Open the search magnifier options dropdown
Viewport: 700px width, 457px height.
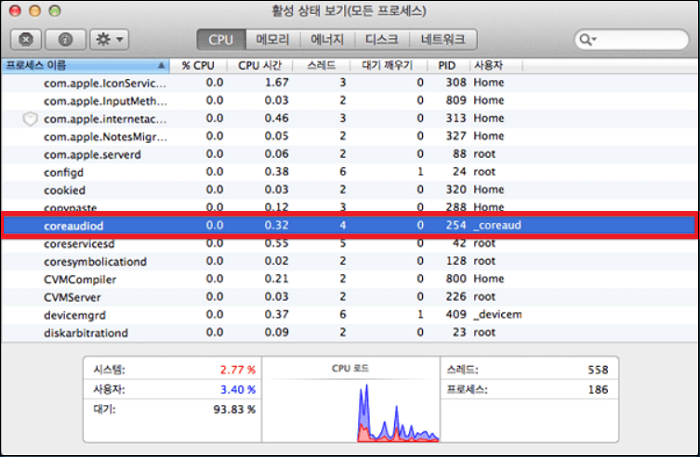tap(588, 40)
